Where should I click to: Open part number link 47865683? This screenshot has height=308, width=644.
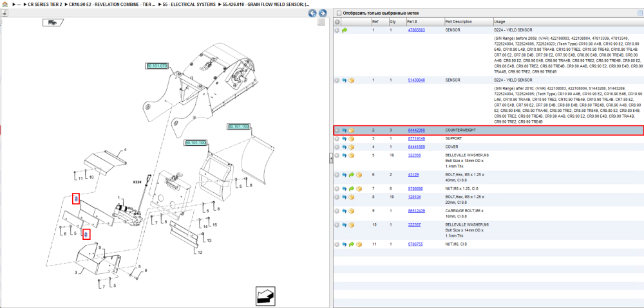point(416,30)
